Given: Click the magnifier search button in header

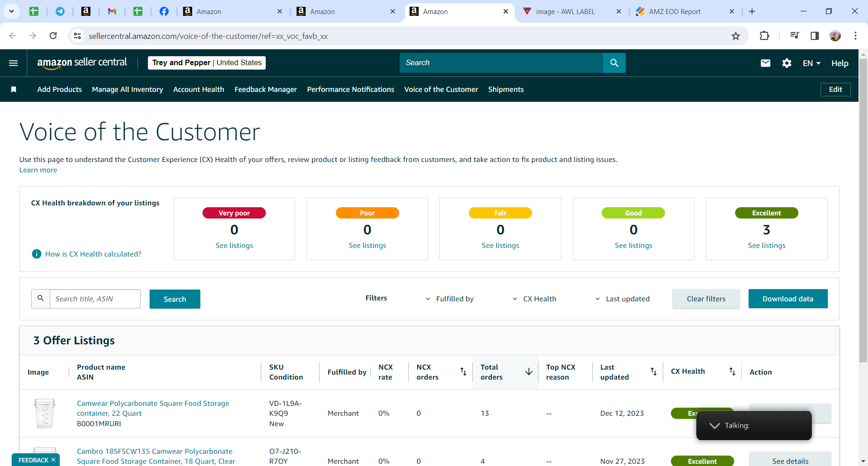Looking at the screenshot, I should coord(614,63).
